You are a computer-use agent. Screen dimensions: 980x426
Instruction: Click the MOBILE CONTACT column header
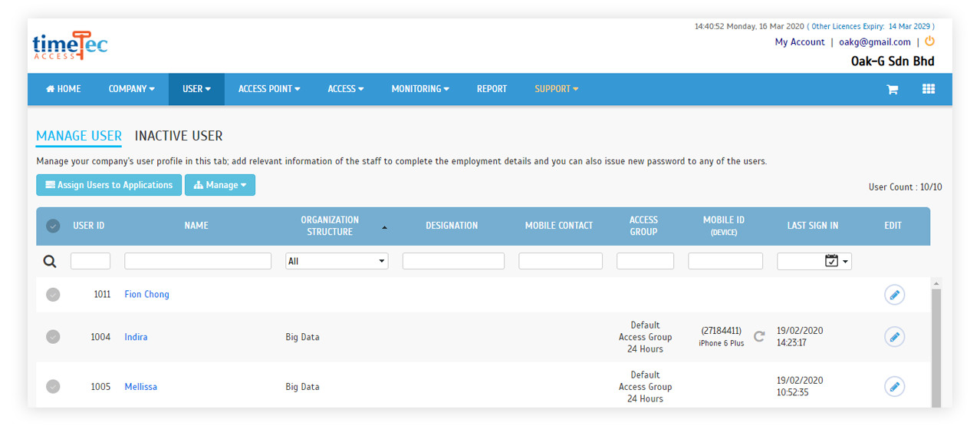pos(559,226)
